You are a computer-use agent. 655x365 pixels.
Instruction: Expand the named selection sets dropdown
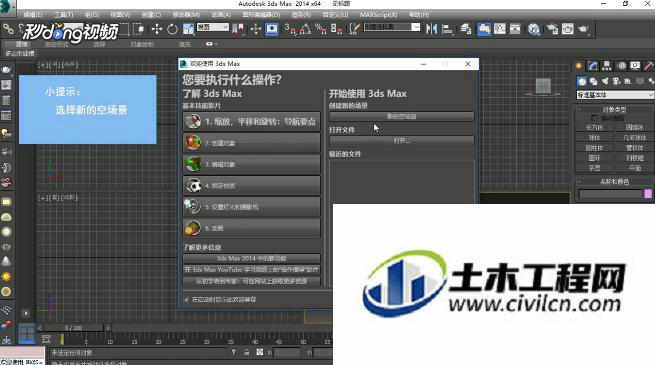[x=392, y=27]
